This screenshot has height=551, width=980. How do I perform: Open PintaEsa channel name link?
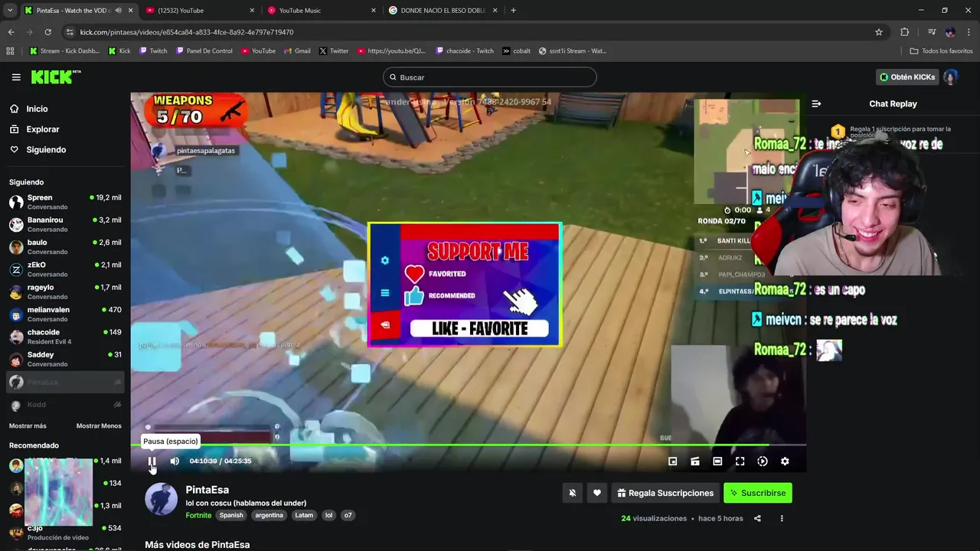[207, 490]
